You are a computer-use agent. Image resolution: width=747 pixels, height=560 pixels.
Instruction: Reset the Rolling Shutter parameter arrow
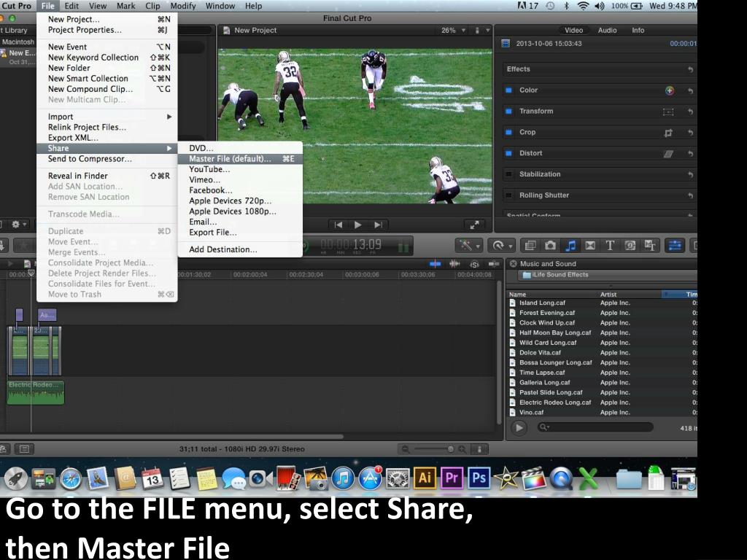pyautogui.click(x=690, y=195)
